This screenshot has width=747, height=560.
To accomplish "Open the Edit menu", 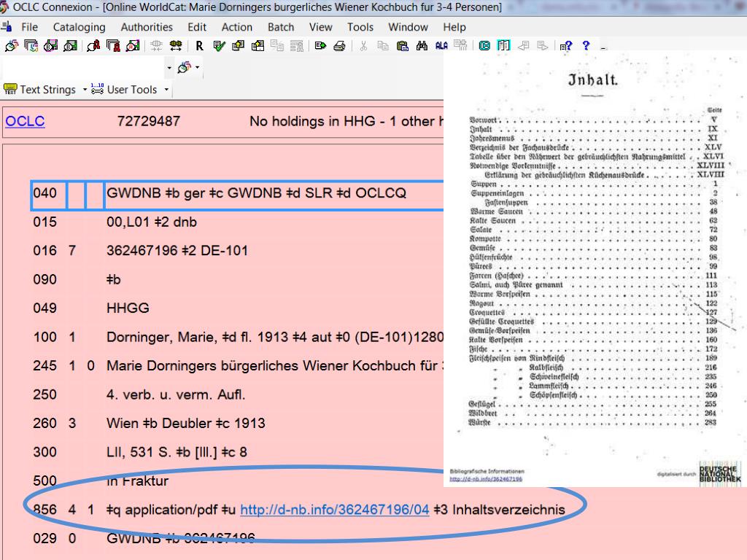I will click(197, 27).
